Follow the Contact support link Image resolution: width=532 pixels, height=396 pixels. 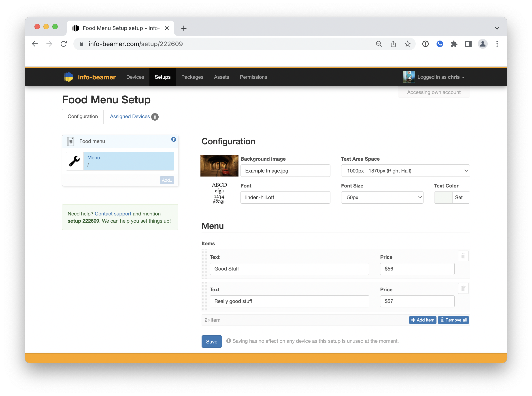(x=113, y=214)
